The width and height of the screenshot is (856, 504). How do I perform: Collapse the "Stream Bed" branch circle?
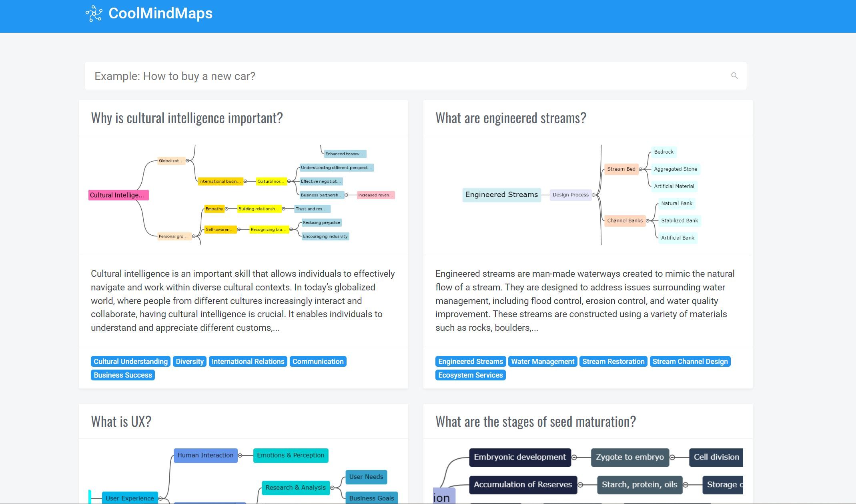coord(640,169)
